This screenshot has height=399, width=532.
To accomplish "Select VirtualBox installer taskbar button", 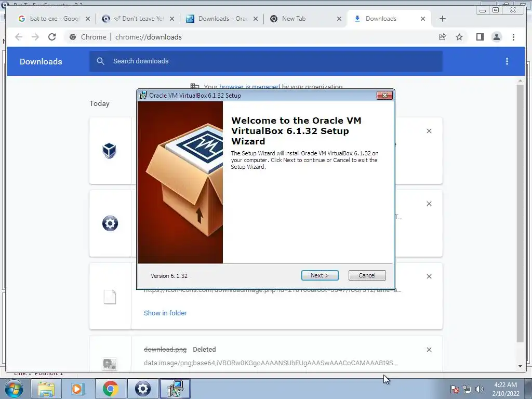I will [x=175, y=389].
